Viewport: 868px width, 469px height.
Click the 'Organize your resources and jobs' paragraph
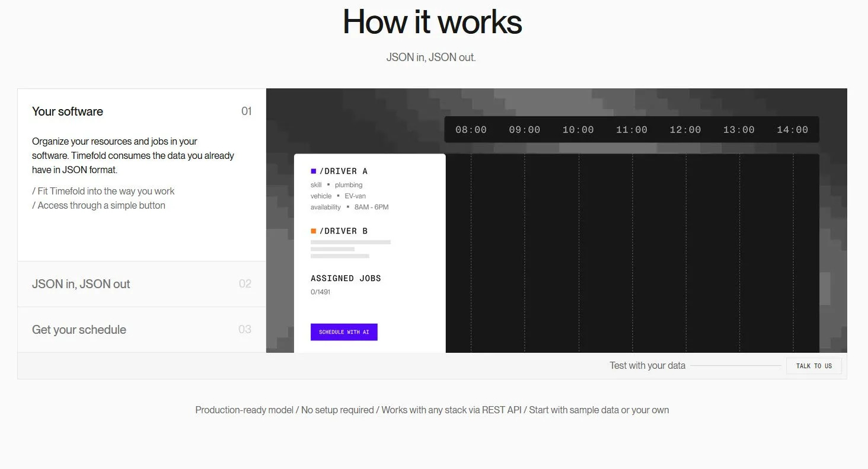[x=133, y=156]
